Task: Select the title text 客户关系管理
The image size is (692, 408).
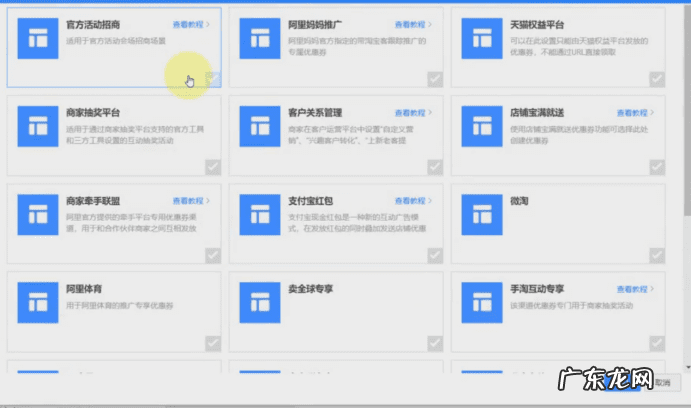Action: [315, 113]
